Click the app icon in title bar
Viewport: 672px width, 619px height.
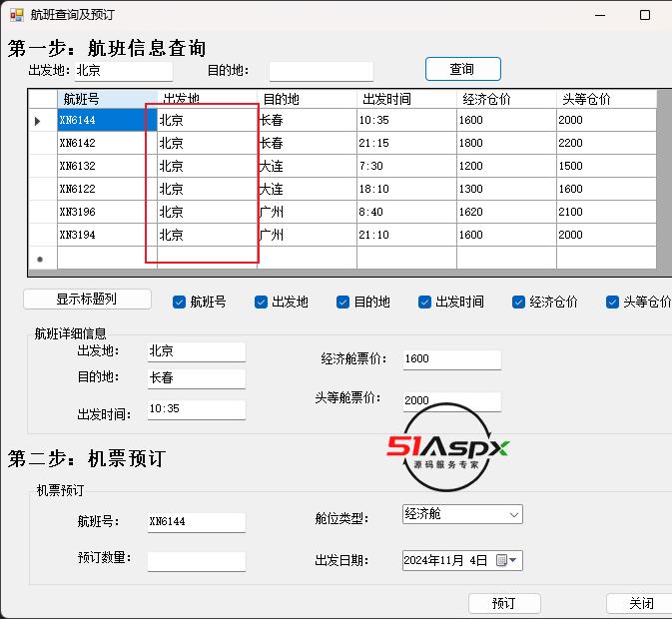coord(17,15)
